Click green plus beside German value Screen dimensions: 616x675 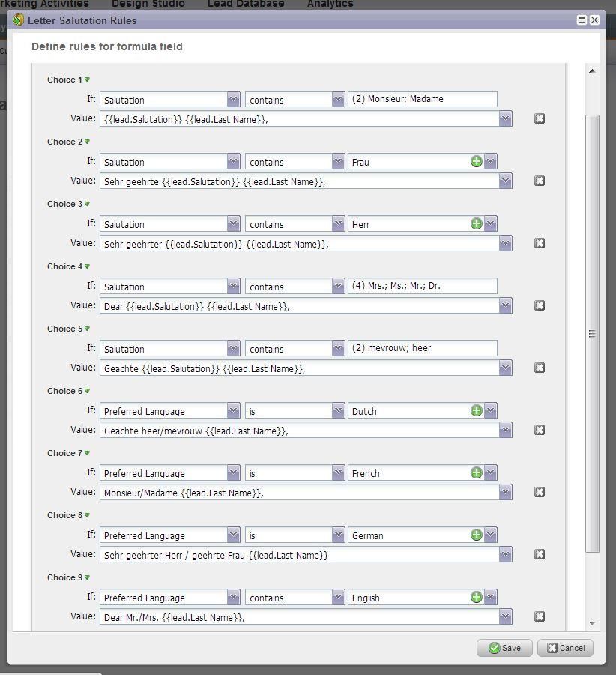[476, 535]
